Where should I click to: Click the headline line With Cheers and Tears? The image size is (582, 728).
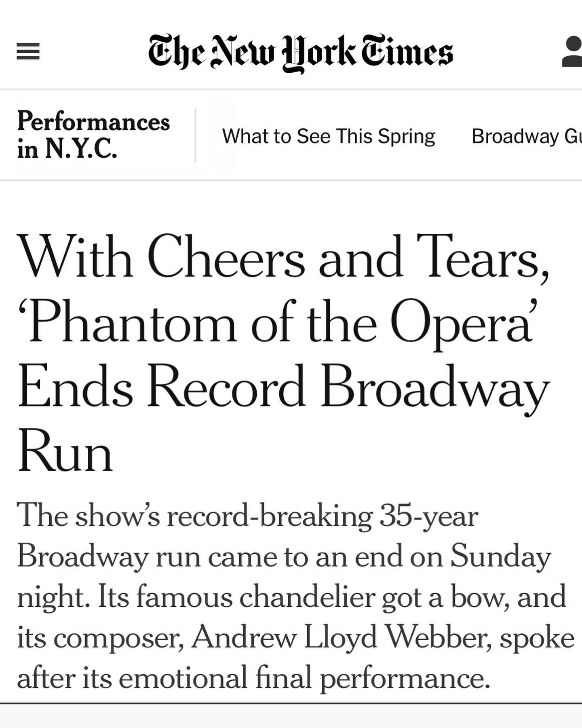[x=283, y=257]
